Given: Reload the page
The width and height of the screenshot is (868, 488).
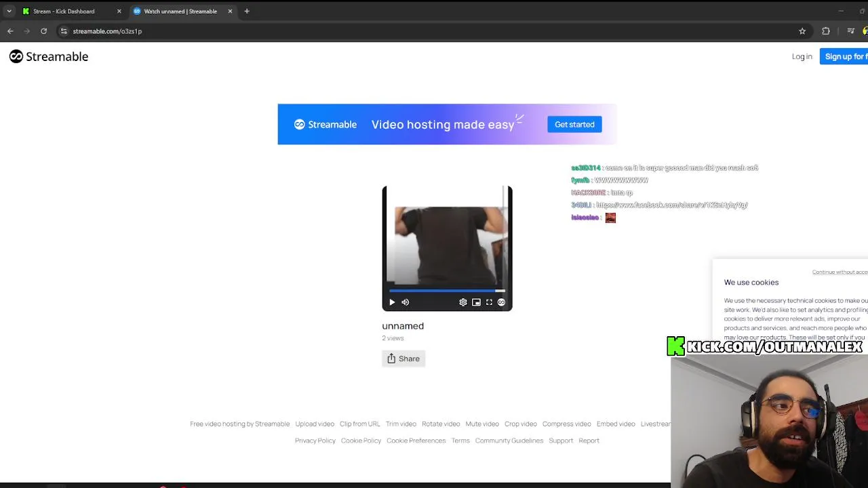Looking at the screenshot, I should click(x=44, y=31).
